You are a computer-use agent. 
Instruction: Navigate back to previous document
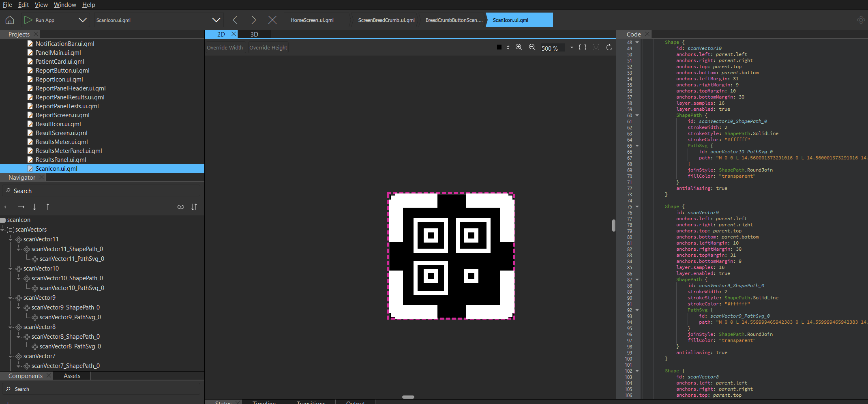click(235, 20)
